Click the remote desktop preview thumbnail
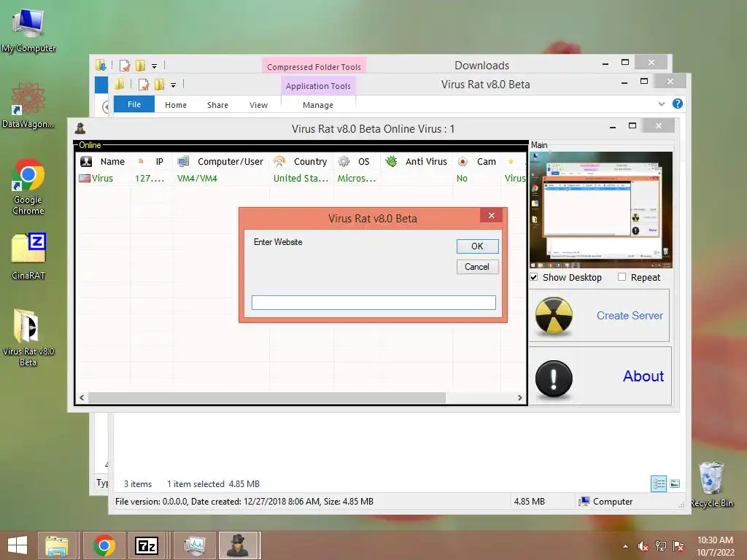Viewport: 747px width, 560px height. pyautogui.click(x=601, y=210)
